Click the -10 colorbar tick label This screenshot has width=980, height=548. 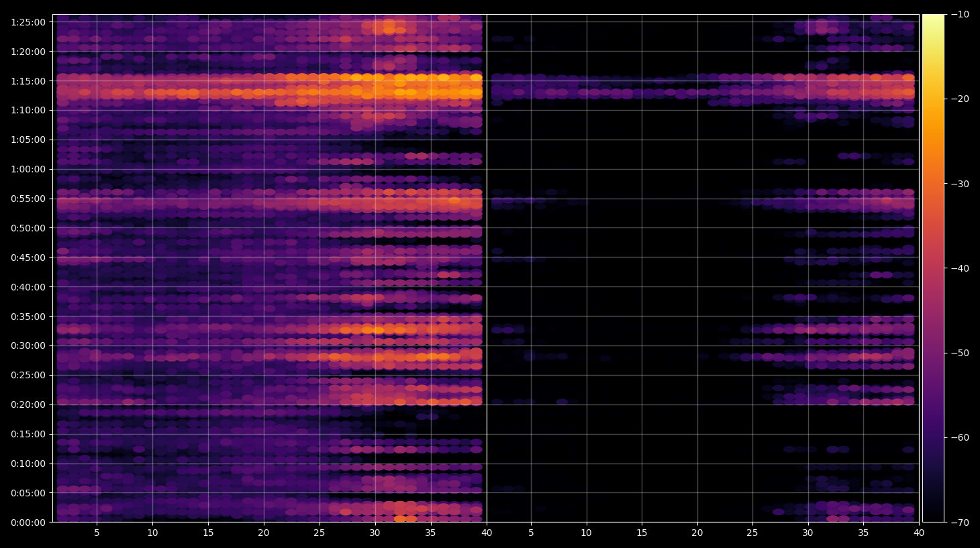click(960, 14)
